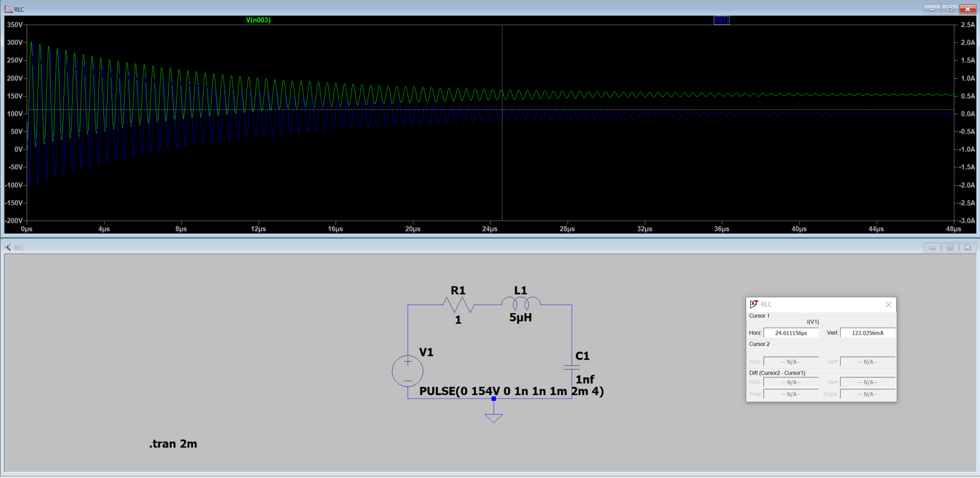980x478 pixels.
Task: Click the 5µH inductor value
Action: 521,317
